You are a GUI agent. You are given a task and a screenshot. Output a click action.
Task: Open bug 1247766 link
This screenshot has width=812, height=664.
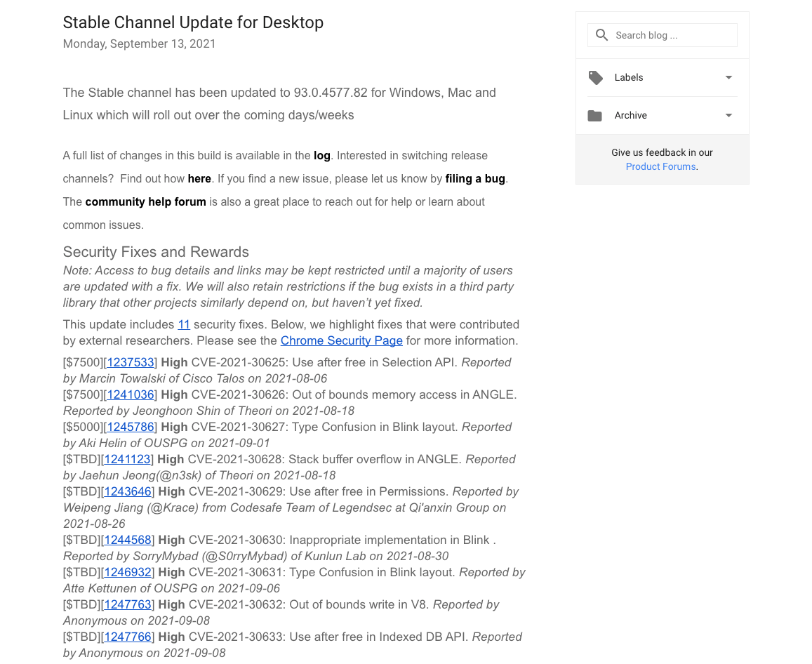[x=128, y=637]
